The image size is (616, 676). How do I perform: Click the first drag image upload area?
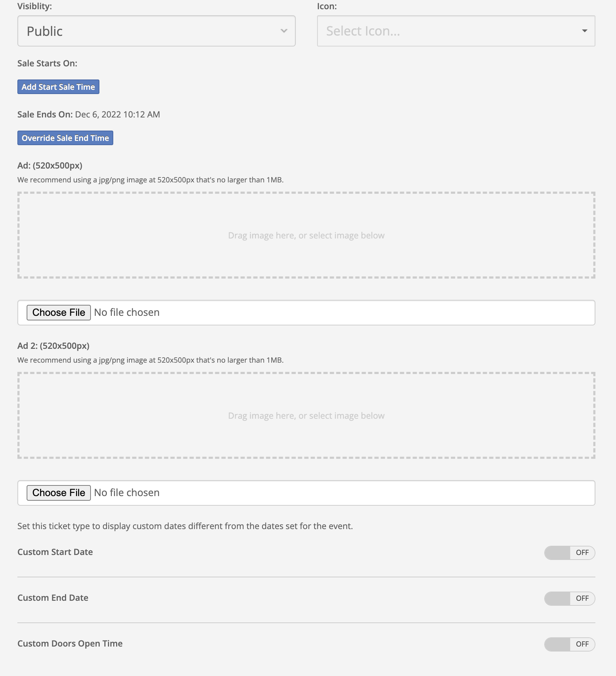tap(306, 235)
